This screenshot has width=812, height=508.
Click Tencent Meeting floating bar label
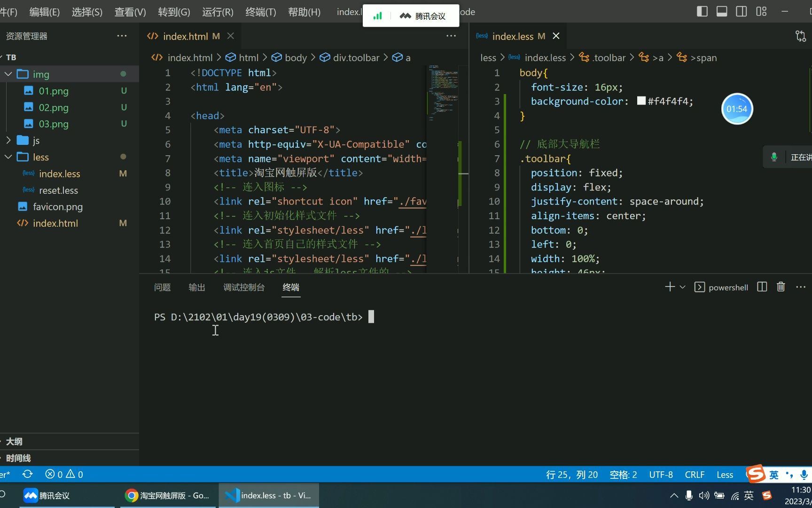[x=423, y=16]
